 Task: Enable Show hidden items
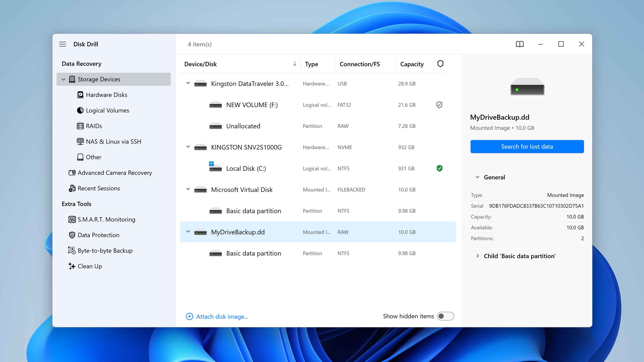pos(445,316)
